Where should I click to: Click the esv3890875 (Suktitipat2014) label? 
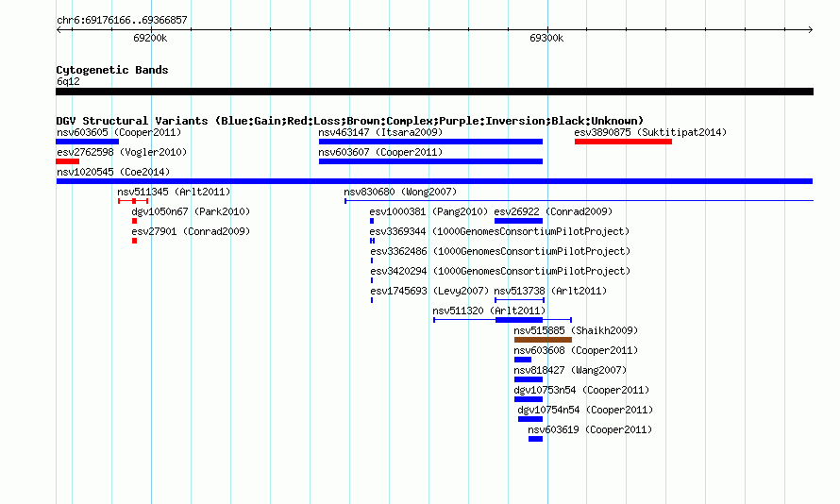pos(650,132)
